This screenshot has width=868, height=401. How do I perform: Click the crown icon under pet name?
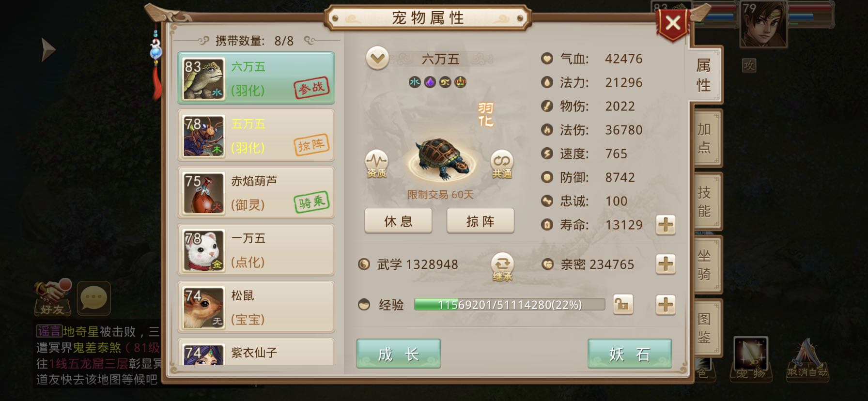point(461,82)
